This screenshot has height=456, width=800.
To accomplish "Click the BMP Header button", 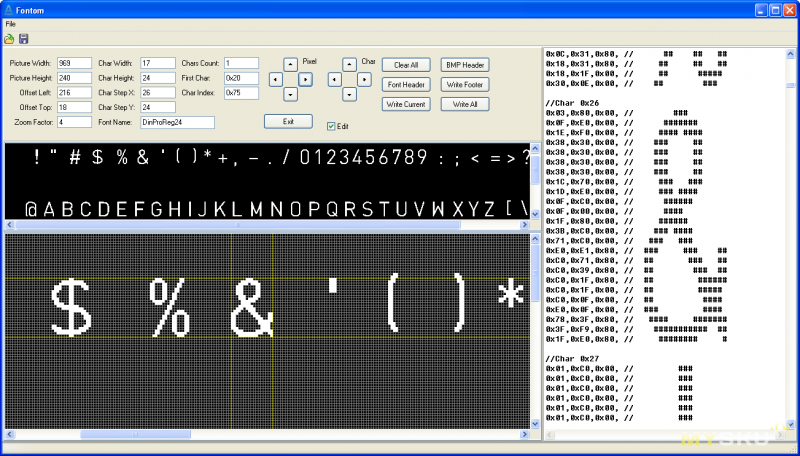I will [465, 64].
